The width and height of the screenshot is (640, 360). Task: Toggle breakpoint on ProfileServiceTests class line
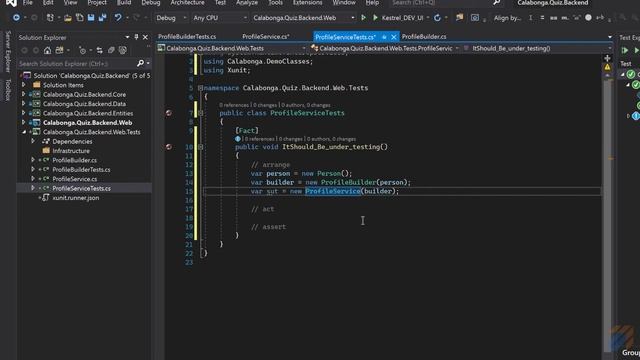(169, 113)
